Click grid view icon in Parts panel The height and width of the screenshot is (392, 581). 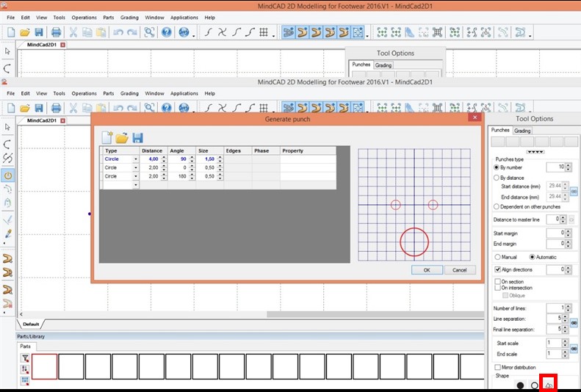click(25, 380)
